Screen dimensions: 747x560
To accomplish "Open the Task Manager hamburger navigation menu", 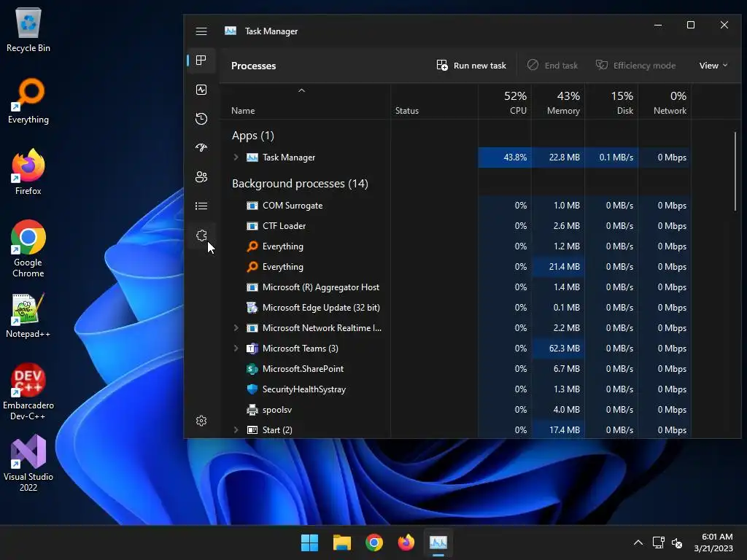I will (x=201, y=31).
